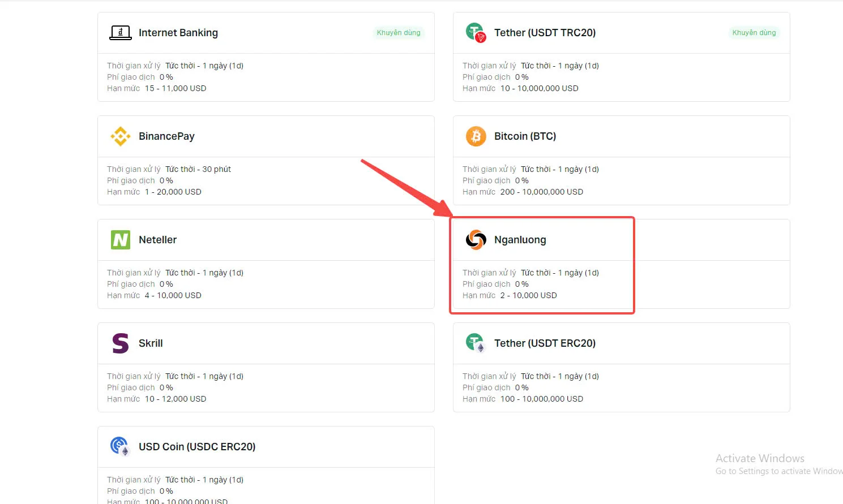
Task: Choose the Nganluong payment method
Action: click(520, 240)
